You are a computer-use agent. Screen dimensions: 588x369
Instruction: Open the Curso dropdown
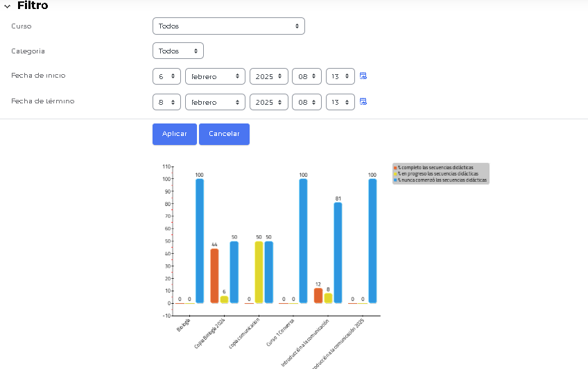click(x=228, y=26)
